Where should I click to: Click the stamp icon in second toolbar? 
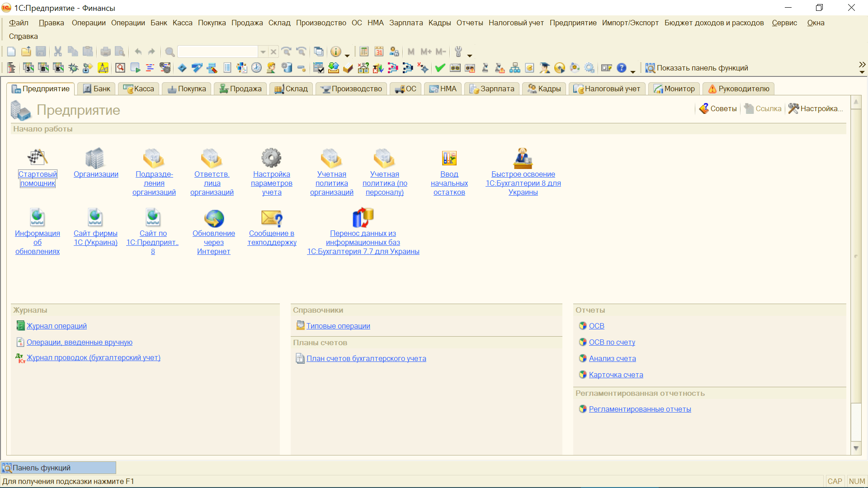click(x=485, y=68)
